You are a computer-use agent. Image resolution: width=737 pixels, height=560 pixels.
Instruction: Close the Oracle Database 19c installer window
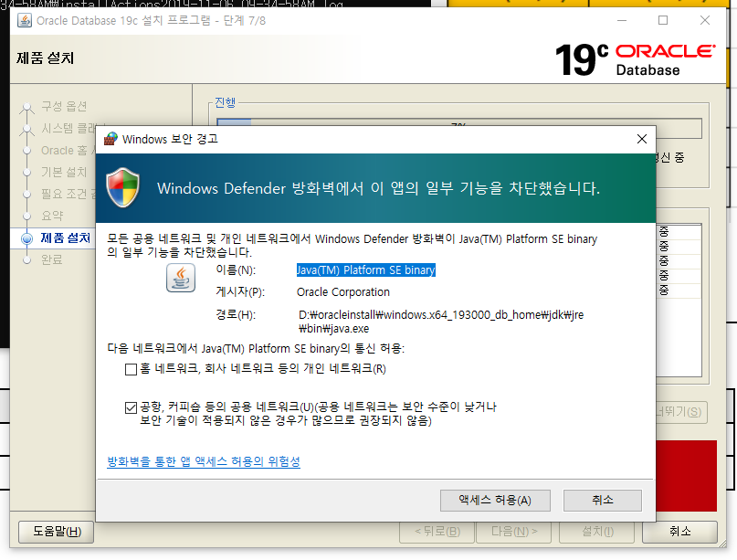coord(704,20)
